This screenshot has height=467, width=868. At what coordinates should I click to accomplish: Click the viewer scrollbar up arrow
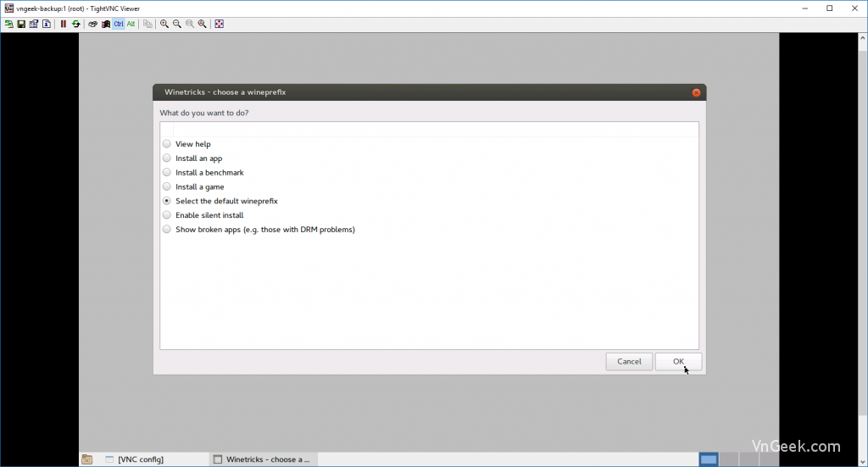[862, 38]
